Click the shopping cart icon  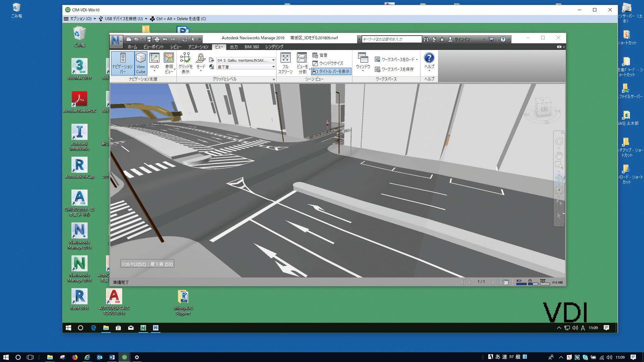[491, 39]
